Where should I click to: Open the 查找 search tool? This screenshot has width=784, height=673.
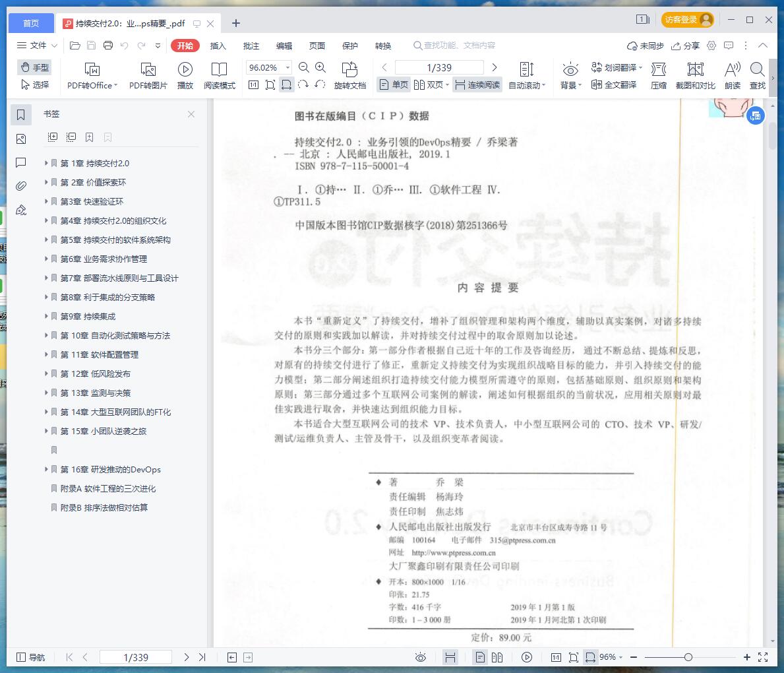pyautogui.click(x=758, y=76)
